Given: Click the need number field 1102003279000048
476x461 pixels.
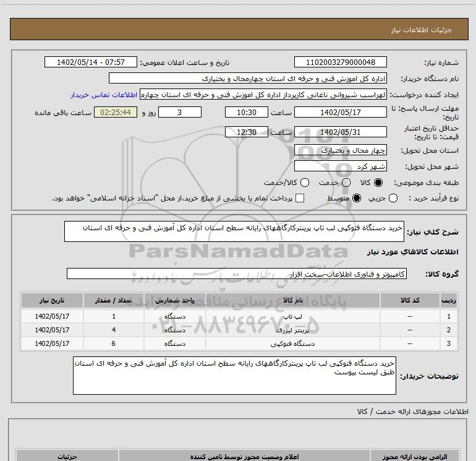Looking at the screenshot, I should coord(340,62).
